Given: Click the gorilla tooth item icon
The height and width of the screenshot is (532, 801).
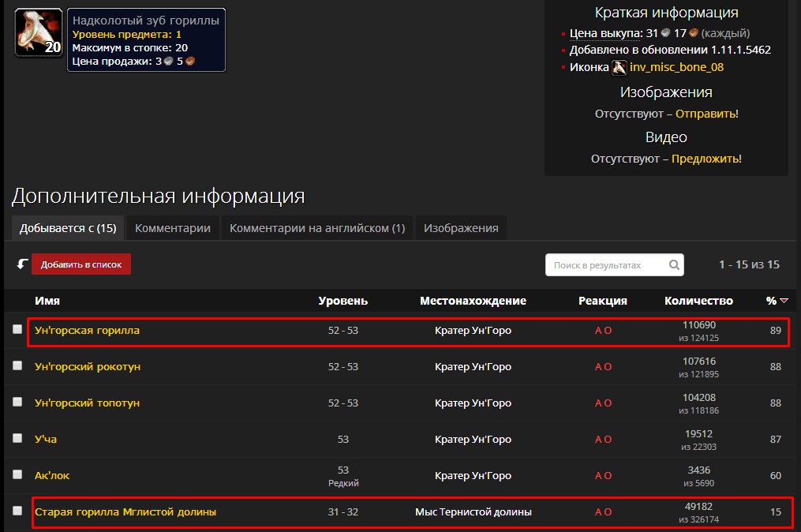Looking at the screenshot, I should tap(38, 32).
